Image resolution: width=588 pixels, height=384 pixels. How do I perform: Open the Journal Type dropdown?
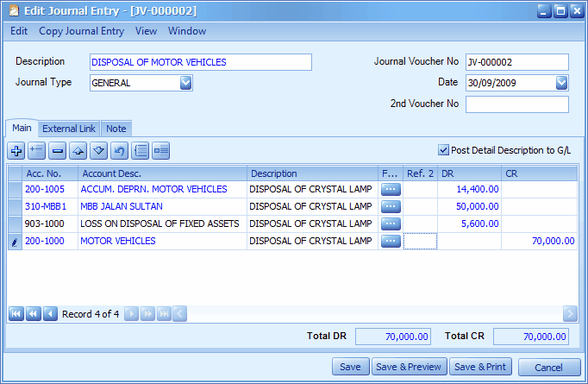[186, 83]
